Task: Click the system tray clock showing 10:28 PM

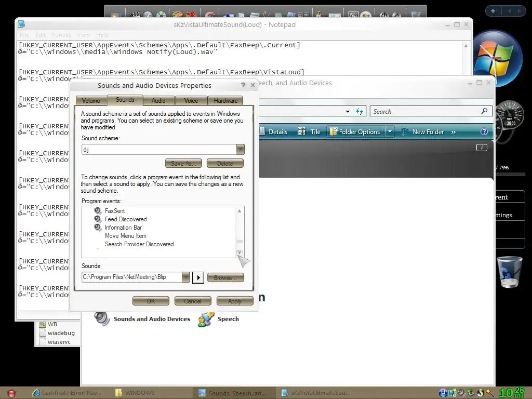Action: point(512,393)
